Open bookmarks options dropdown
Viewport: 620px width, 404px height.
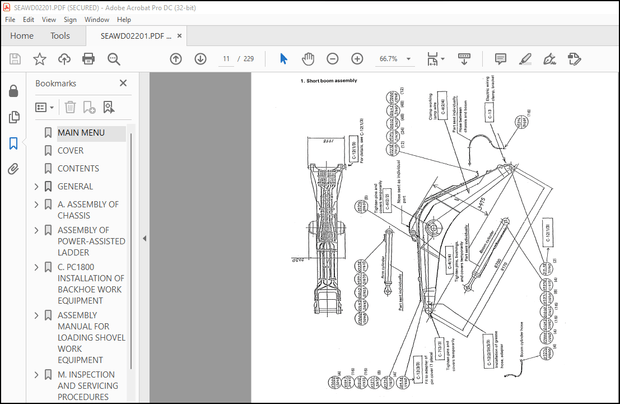point(44,107)
